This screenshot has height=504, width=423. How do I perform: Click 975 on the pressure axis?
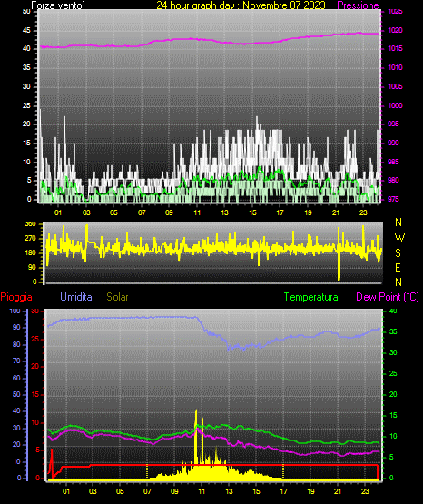[393, 199]
